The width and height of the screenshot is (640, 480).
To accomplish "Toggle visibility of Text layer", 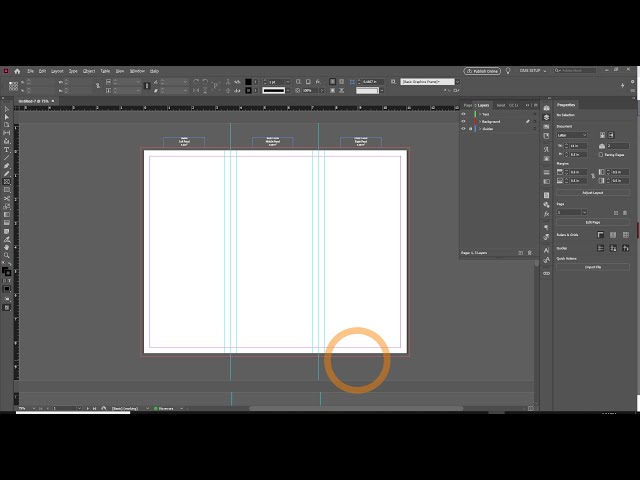I will [x=463, y=114].
